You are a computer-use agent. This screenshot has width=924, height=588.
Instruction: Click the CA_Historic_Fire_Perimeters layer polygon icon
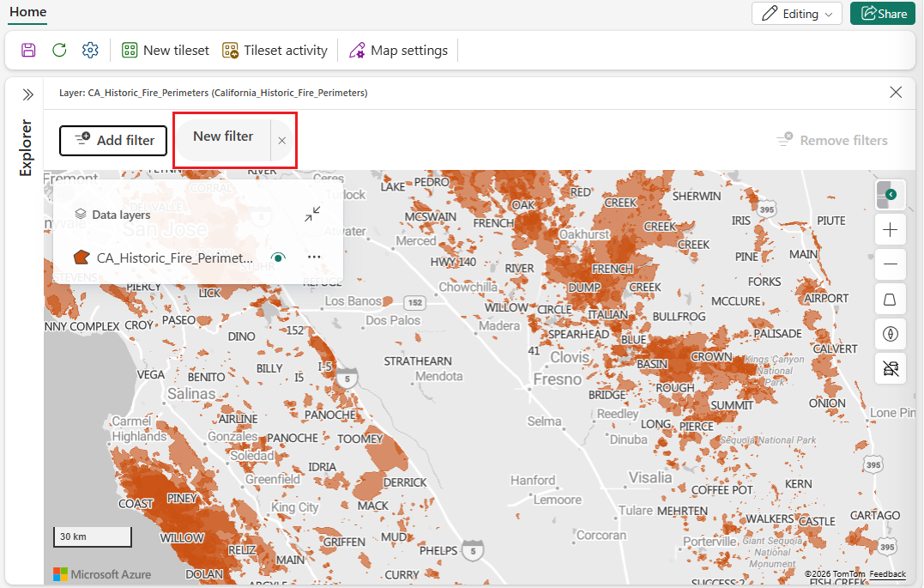pyautogui.click(x=82, y=258)
